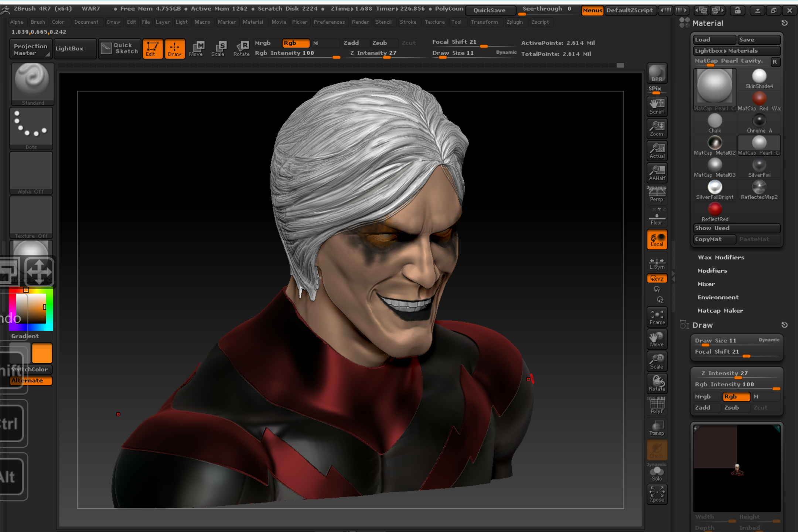Screen dimensions: 798x532
Task: Collapse the Material palette header
Action: [707, 23]
